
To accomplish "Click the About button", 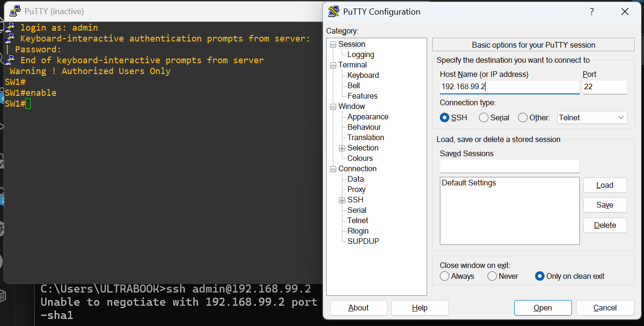I will (x=359, y=308).
